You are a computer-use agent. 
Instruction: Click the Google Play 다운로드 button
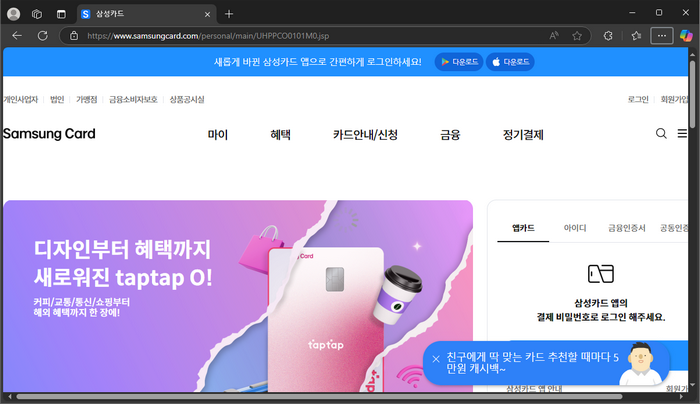click(x=458, y=62)
